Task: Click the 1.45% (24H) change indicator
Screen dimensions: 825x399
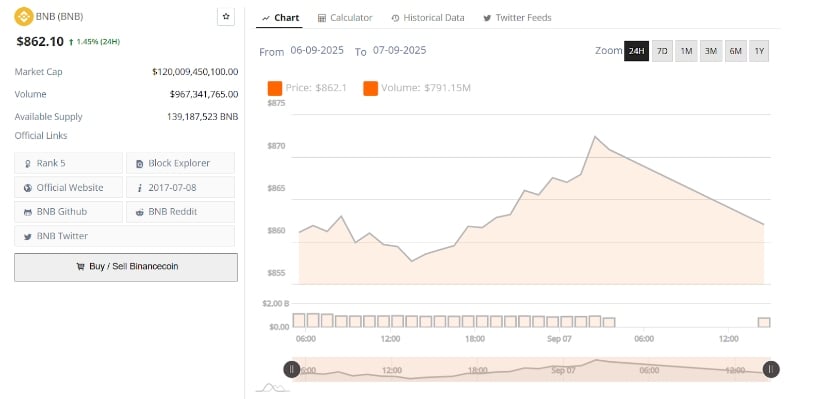Action: pos(95,42)
